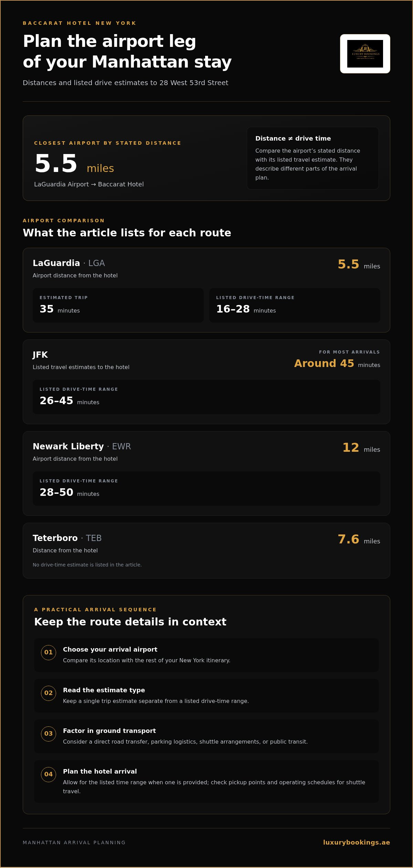Click the 35 minutes estimated trip box
The image size is (413, 868).
coord(118,305)
